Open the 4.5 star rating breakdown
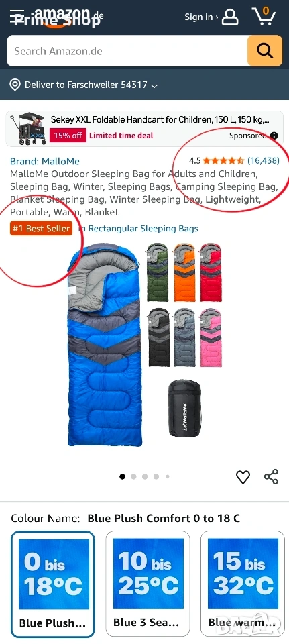The width and height of the screenshot is (289, 644). click(x=223, y=160)
